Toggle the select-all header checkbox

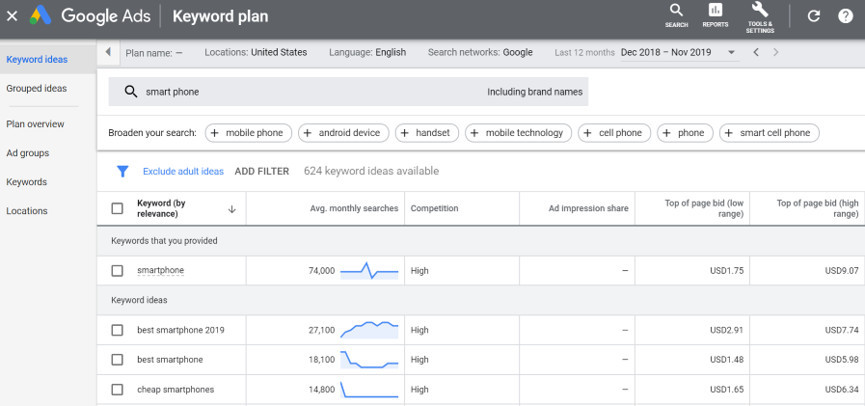tap(117, 208)
